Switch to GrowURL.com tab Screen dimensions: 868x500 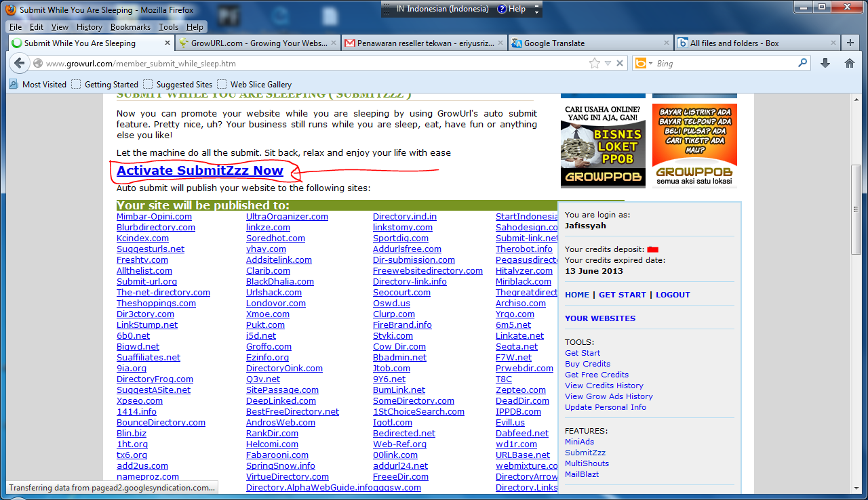click(x=258, y=43)
